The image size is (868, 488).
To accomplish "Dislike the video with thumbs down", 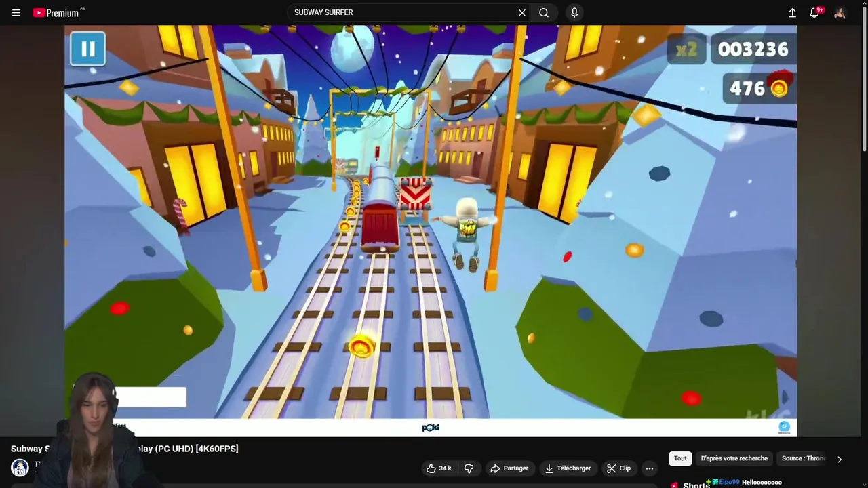I will [x=469, y=468].
